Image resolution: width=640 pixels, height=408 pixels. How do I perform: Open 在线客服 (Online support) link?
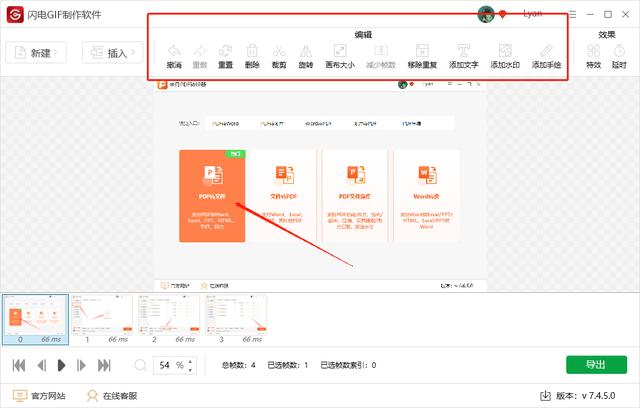click(x=112, y=396)
